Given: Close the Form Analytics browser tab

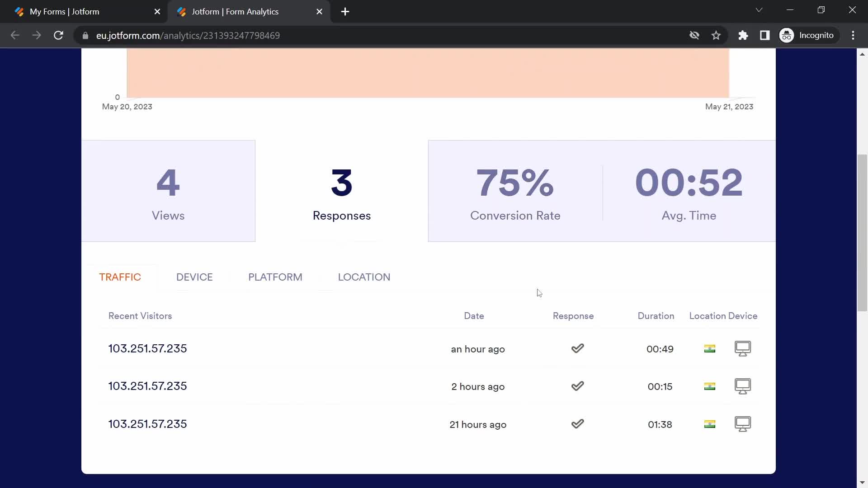Looking at the screenshot, I should click(320, 12).
